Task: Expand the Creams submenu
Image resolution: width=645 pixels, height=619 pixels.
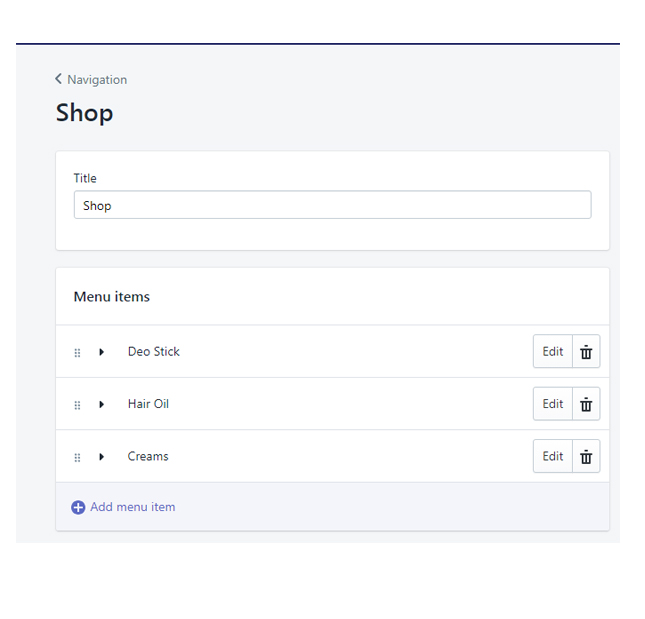Action: (101, 457)
